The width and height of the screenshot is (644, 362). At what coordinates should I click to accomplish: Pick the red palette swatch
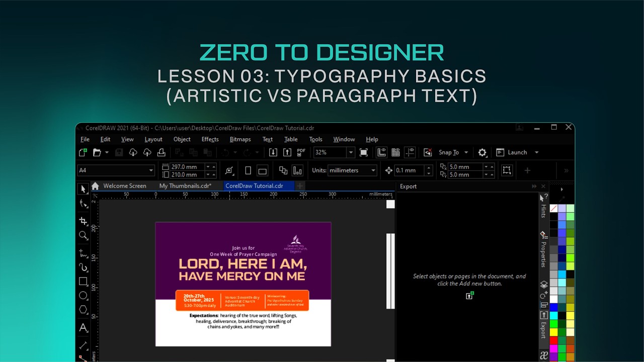pyautogui.click(x=553, y=340)
